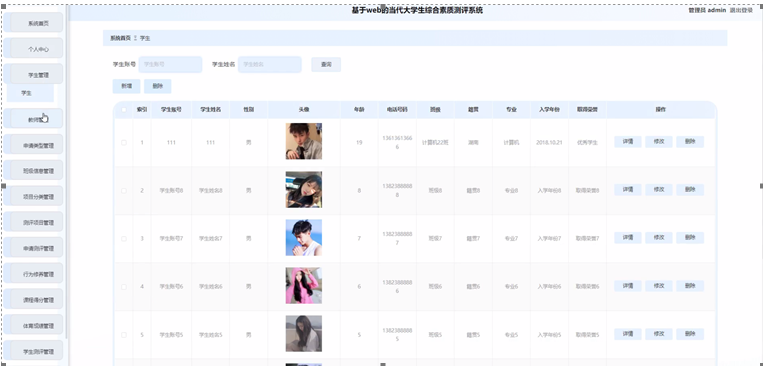Click the 电话号码 column header
Image resolution: width=763 pixels, height=366 pixels.
[398, 110]
